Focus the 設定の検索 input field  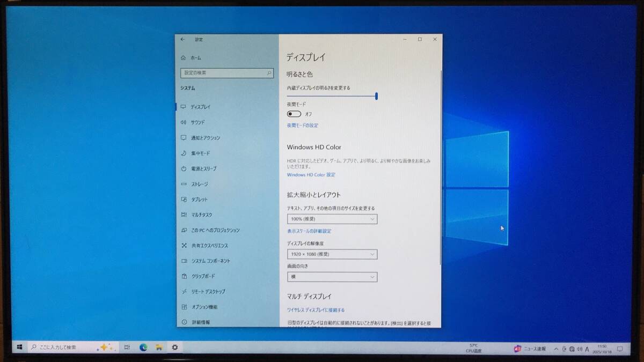(x=227, y=72)
